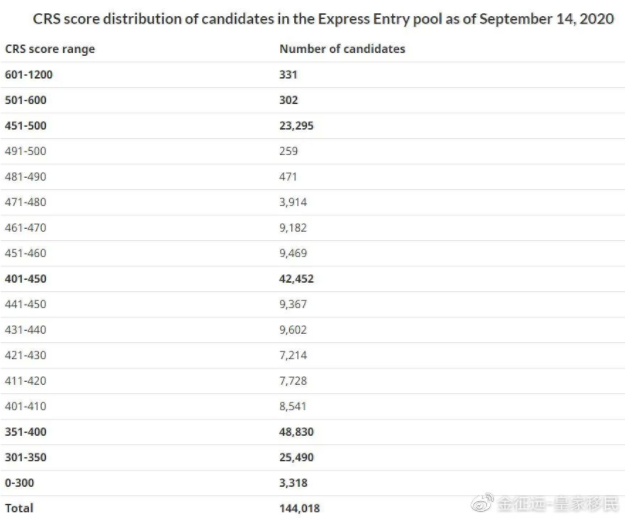Click the CRS score range column header

click(x=50, y=49)
